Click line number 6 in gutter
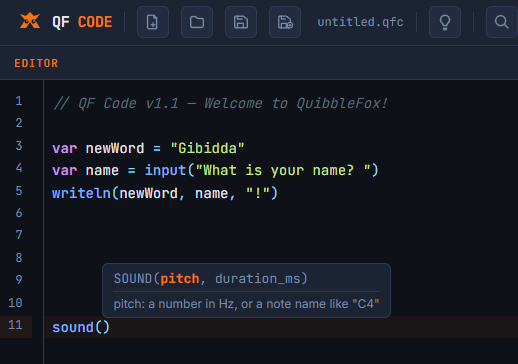This screenshot has height=364, width=518. point(19,213)
